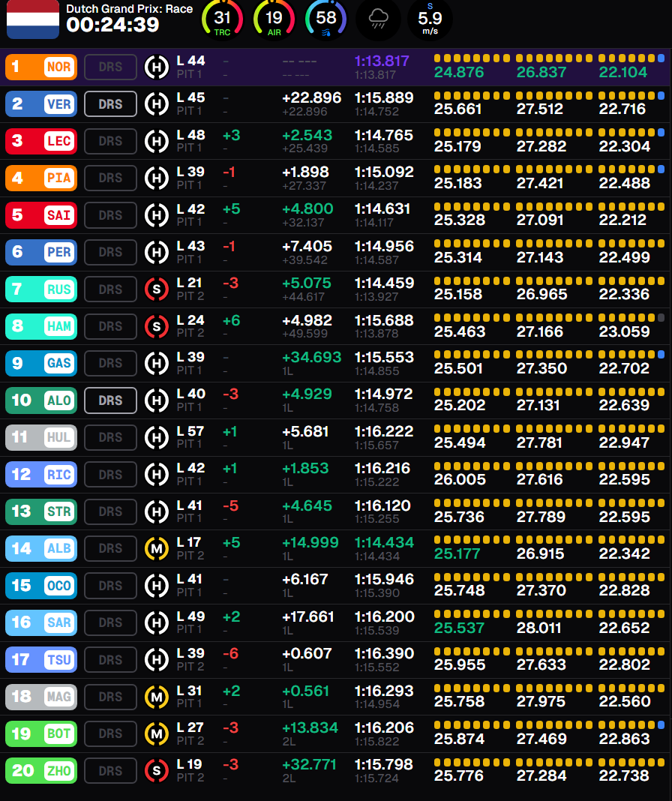Click MAG's medium tyre compound icon

pyautogui.click(x=156, y=697)
